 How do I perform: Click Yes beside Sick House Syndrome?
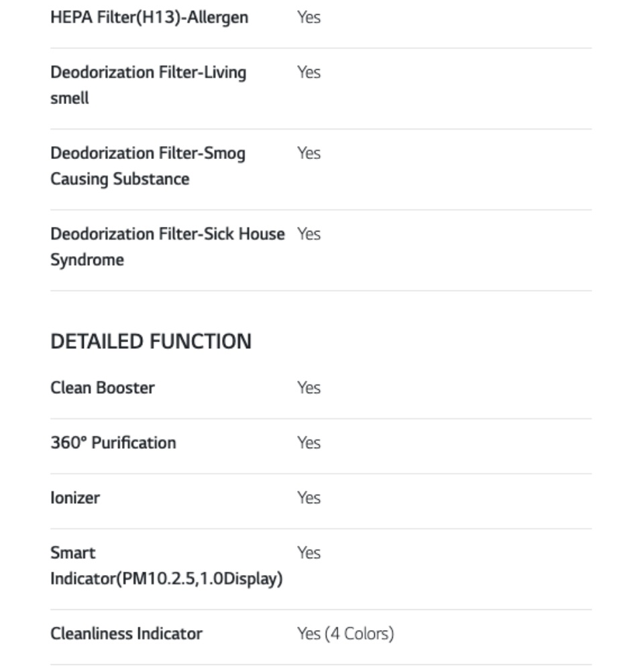(x=309, y=234)
